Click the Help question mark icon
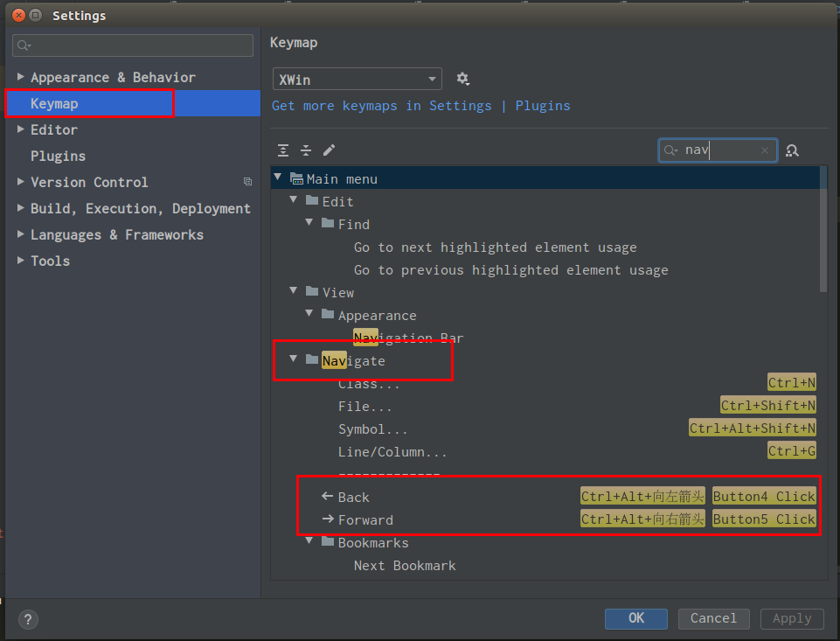 pyautogui.click(x=28, y=619)
